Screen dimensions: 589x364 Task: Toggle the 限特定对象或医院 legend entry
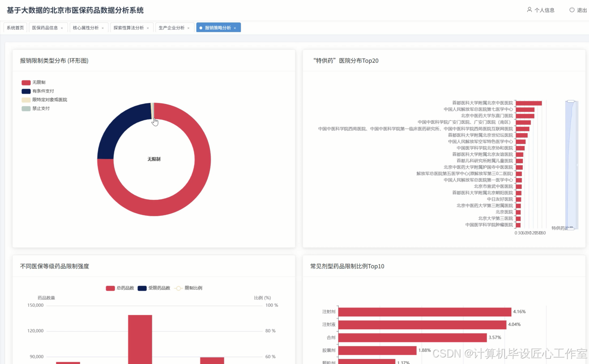(x=44, y=100)
